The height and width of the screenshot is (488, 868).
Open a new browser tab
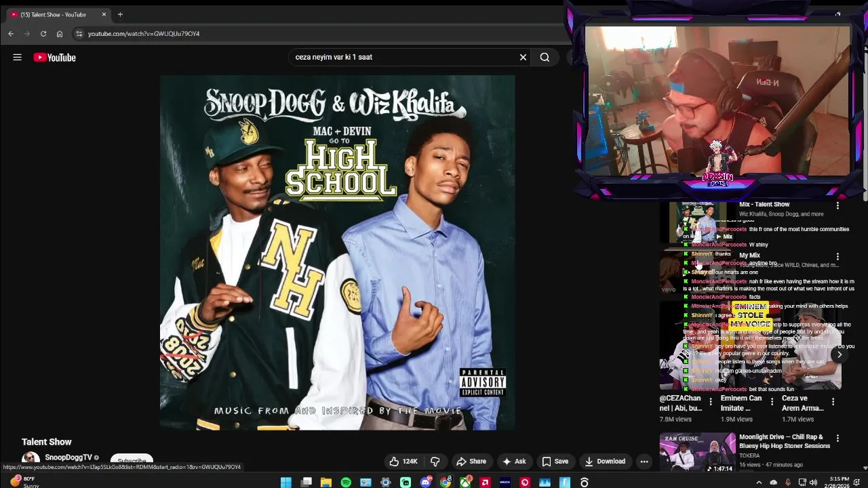(120, 14)
